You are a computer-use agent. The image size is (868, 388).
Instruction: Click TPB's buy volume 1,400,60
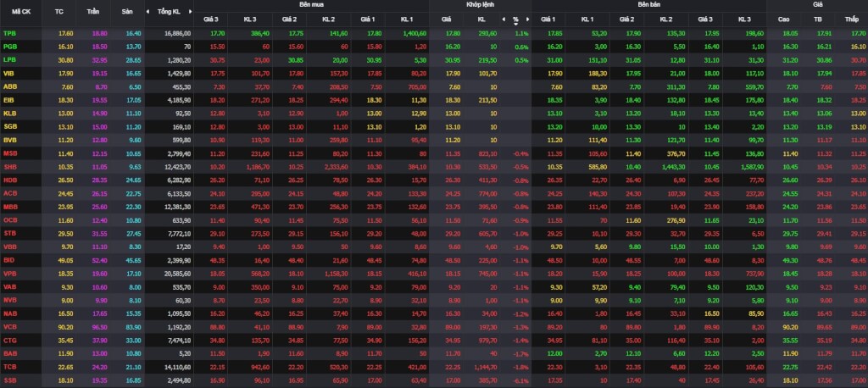(x=415, y=33)
